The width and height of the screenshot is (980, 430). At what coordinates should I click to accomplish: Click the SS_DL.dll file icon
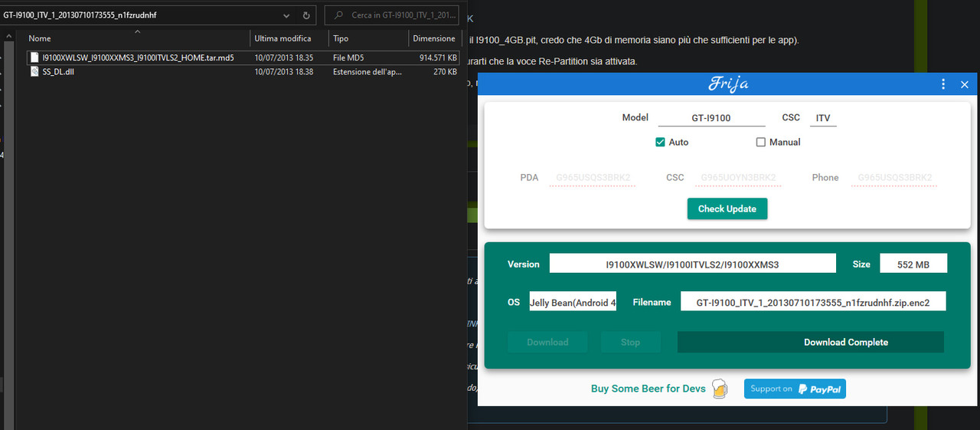[34, 71]
